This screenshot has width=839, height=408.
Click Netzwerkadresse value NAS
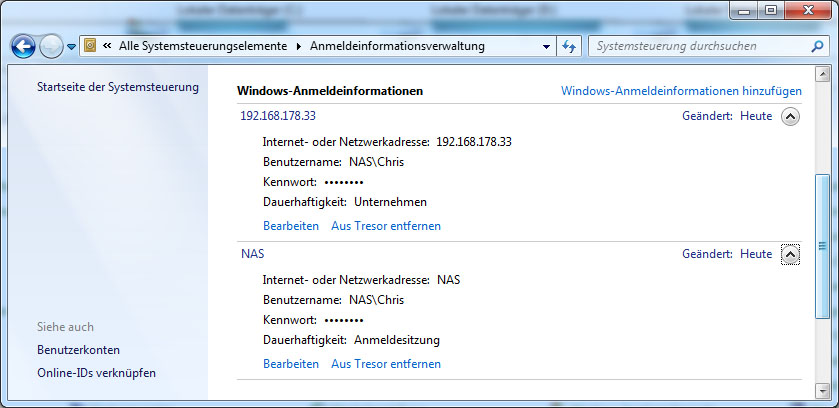point(448,280)
